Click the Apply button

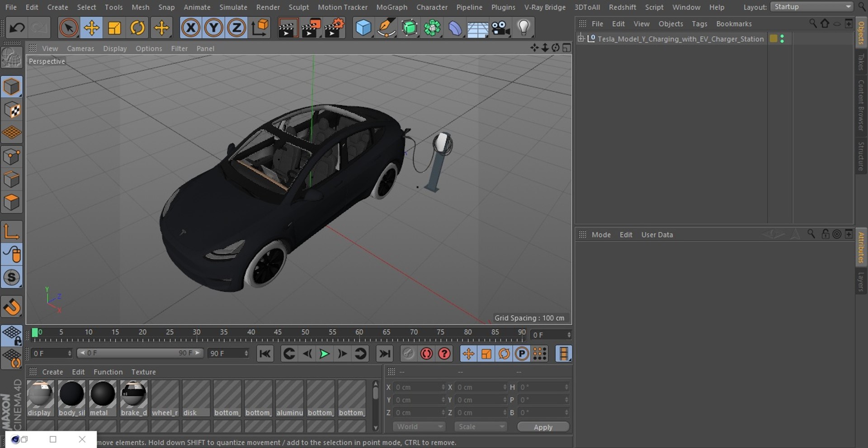(543, 427)
